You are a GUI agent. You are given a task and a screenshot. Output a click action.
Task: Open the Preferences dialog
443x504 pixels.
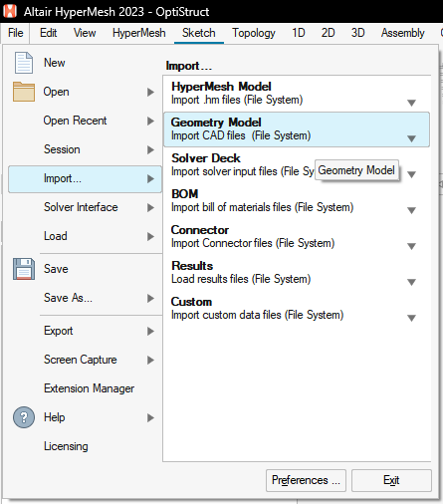[306, 480]
